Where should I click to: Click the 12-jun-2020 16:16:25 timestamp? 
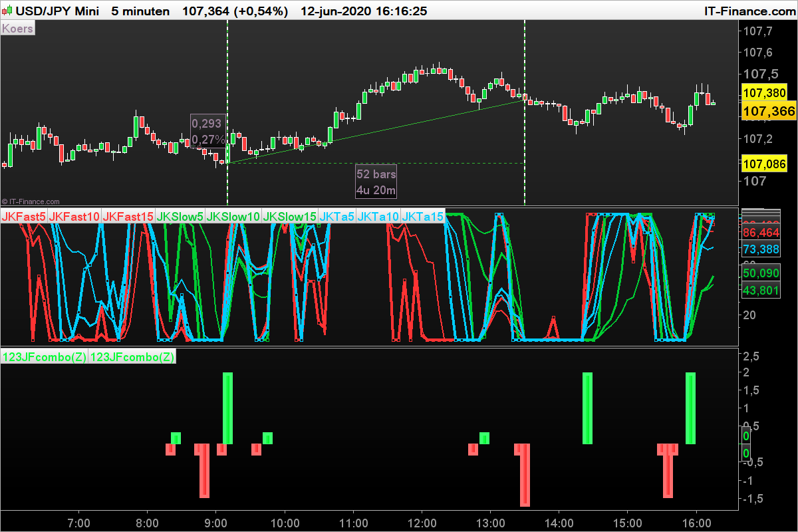(x=364, y=11)
